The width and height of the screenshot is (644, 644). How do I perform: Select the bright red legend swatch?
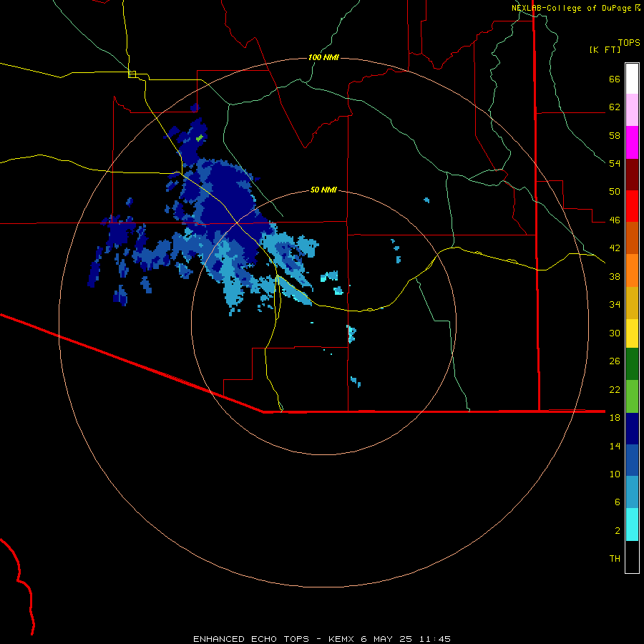pos(632,206)
